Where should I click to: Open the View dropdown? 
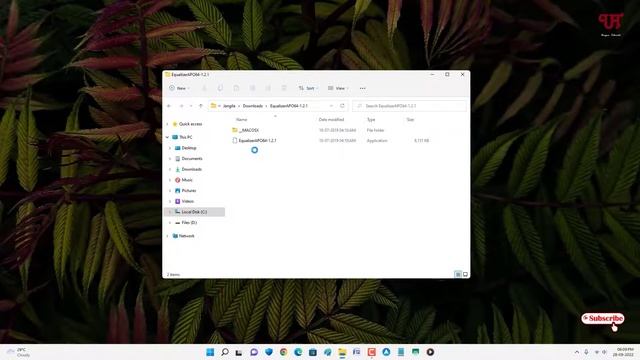(x=338, y=88)
